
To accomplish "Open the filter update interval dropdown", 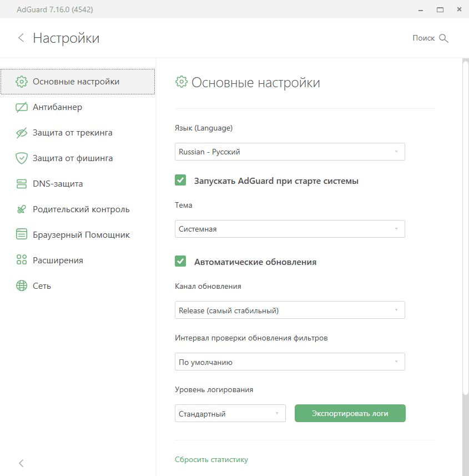I will click(x=290, y=362).
